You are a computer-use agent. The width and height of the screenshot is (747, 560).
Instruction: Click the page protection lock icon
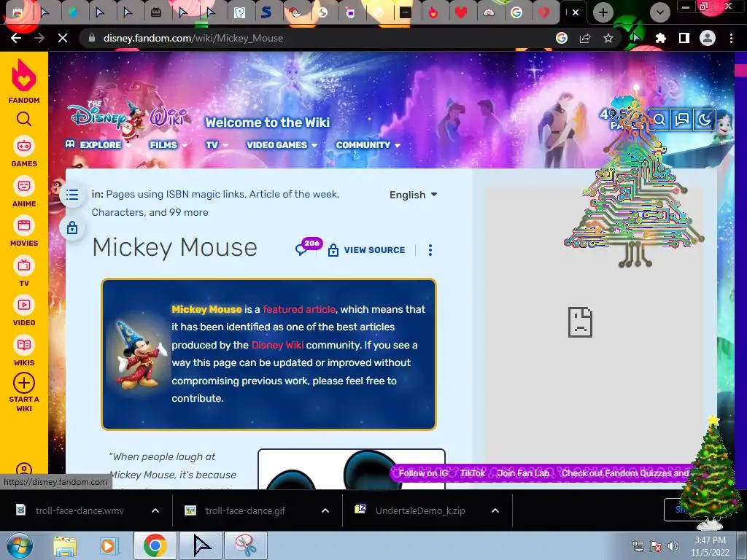tap(72, 227)
